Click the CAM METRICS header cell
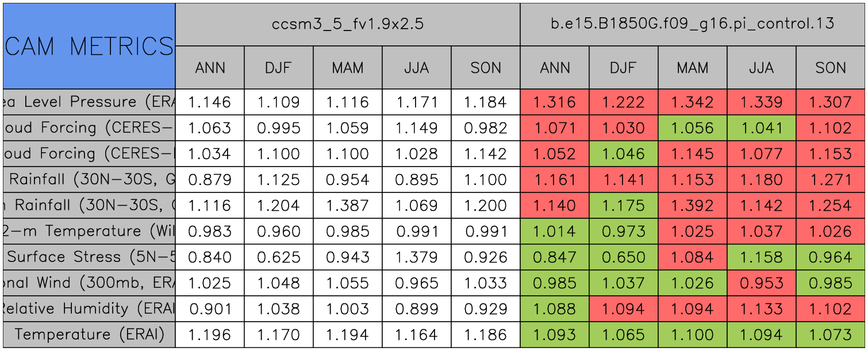868x351 pixels. point(89,46)
